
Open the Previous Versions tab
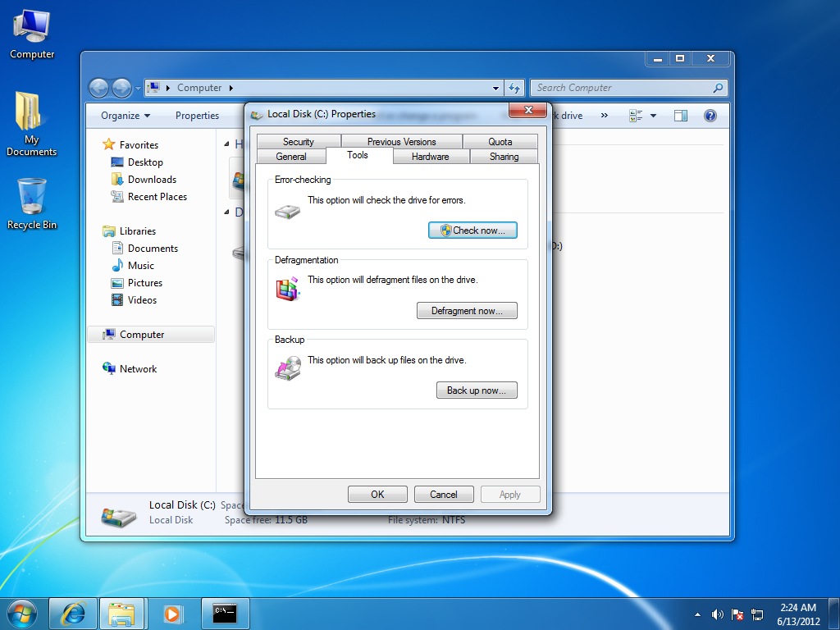400,141
